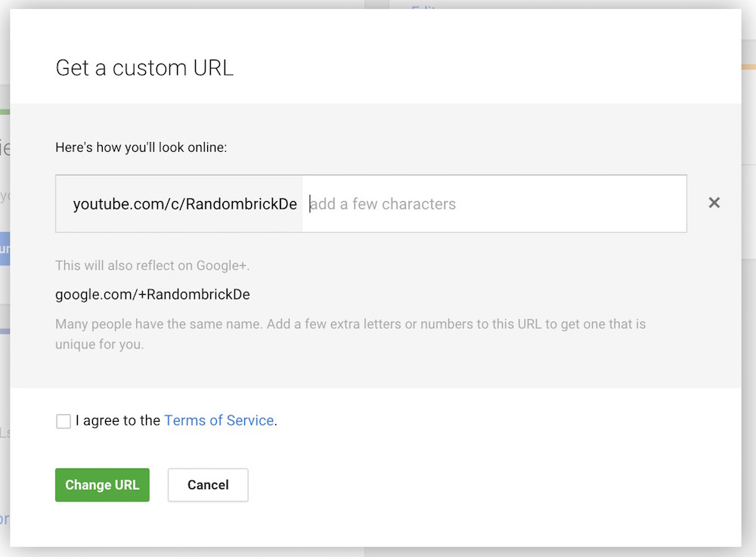This screenshot has width=756, height=557.
Task: Click This will also reflect on Google+ note
Action: tap(153, 265)
